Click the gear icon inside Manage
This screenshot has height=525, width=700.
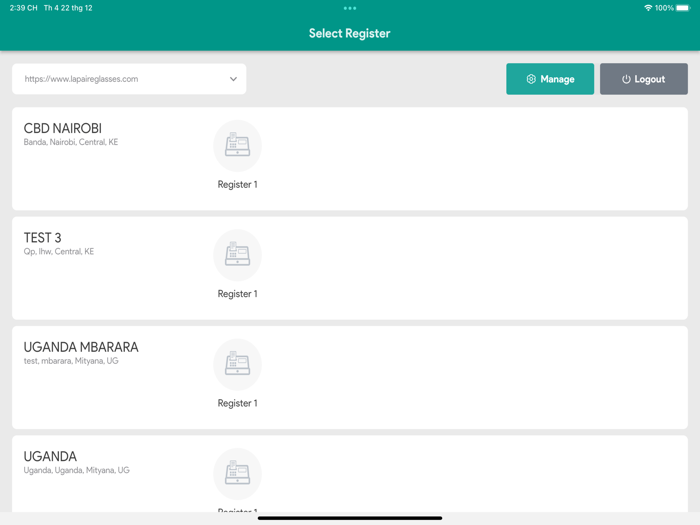click(531, 79)
